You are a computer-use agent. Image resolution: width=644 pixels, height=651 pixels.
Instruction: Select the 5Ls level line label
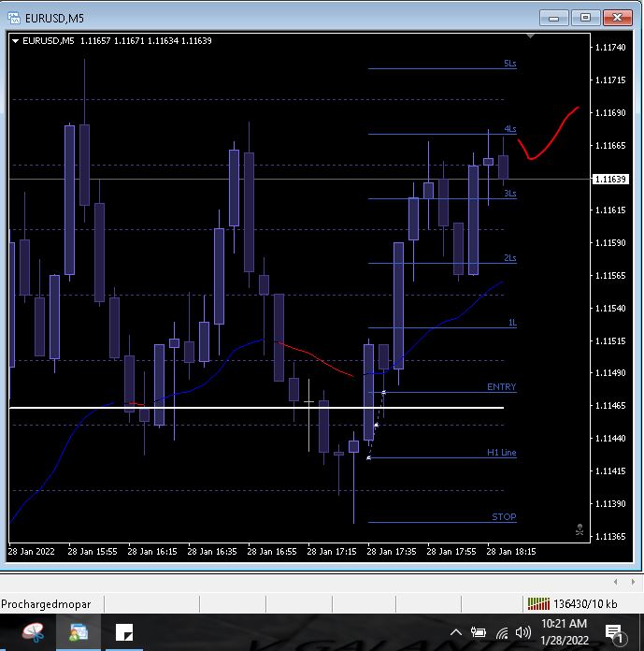[x=510, y=63]
